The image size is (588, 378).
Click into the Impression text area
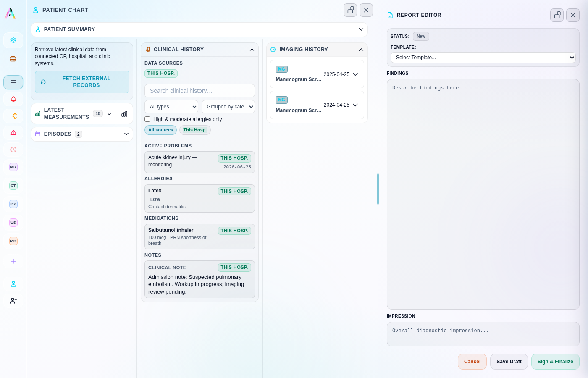(483, 334)
